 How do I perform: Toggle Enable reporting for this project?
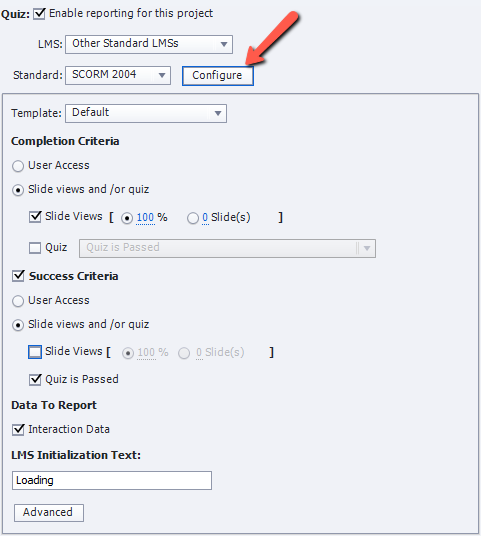click(x=39, y=14)
